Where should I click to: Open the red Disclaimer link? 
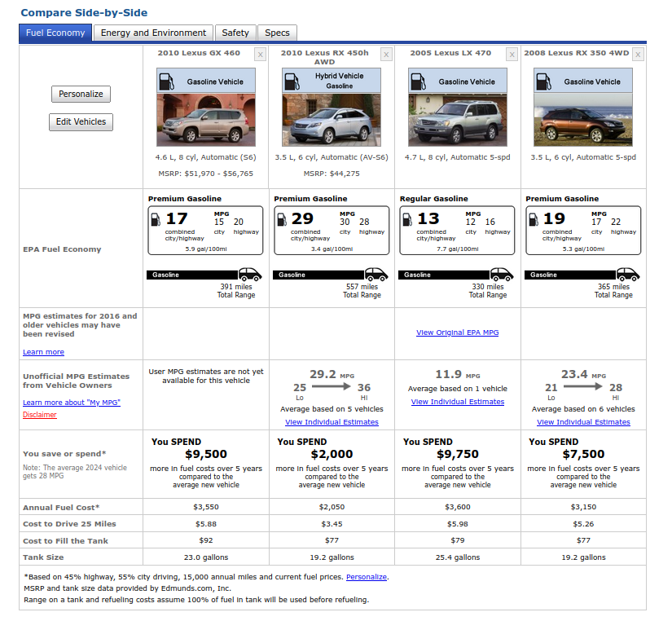(x=39, y=415)
